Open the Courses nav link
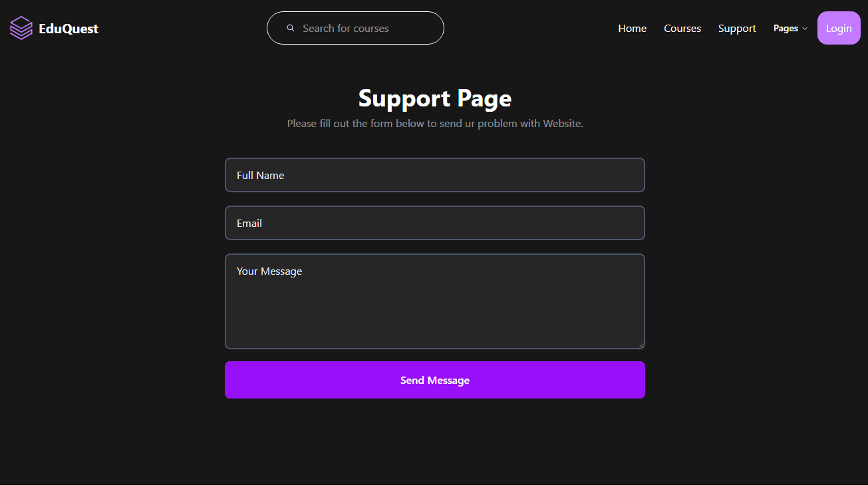The width and height of the screenshot is (868, 485). coord(682,29)
